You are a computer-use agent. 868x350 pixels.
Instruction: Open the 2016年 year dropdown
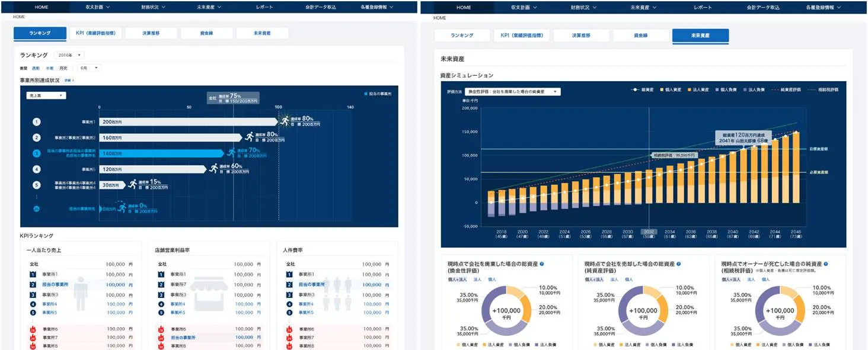69,55
